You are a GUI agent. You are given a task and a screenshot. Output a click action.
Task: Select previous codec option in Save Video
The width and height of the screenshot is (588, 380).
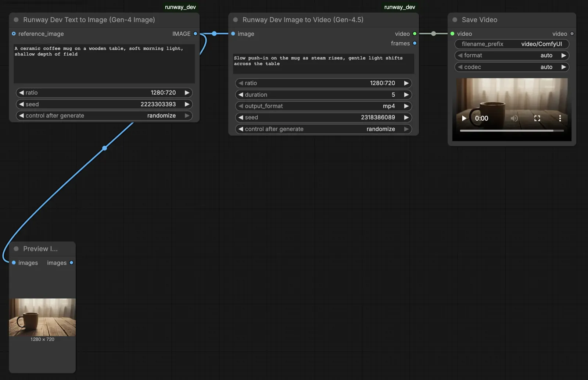[x=460, y=67]
